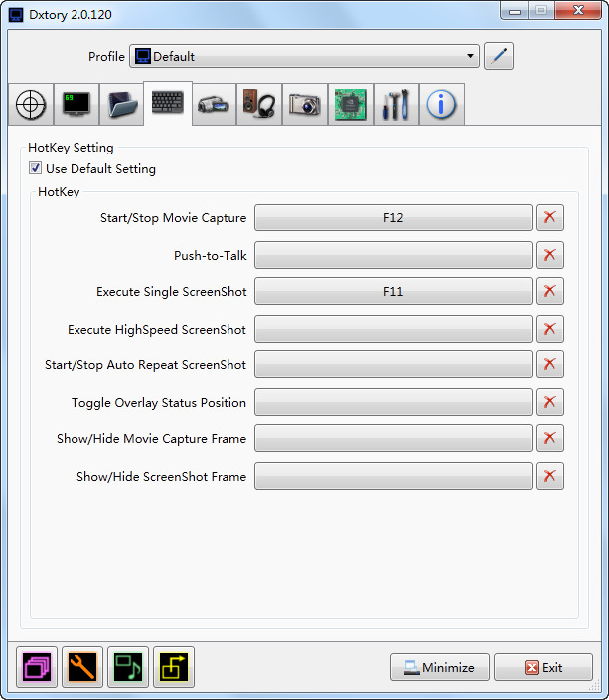The width and height of the screenshot is (609, 700).
Task: Uncheck Use Default Setting checkbox
Action: click(x=36, y=169)
